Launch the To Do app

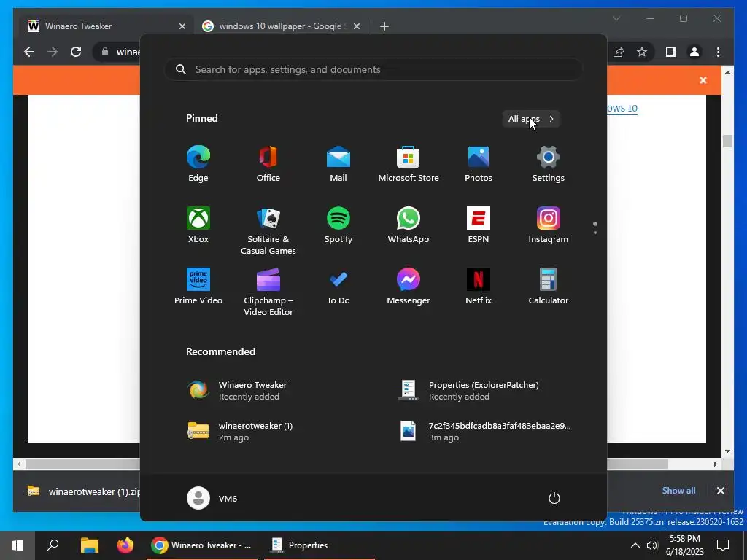pos(338,287)
